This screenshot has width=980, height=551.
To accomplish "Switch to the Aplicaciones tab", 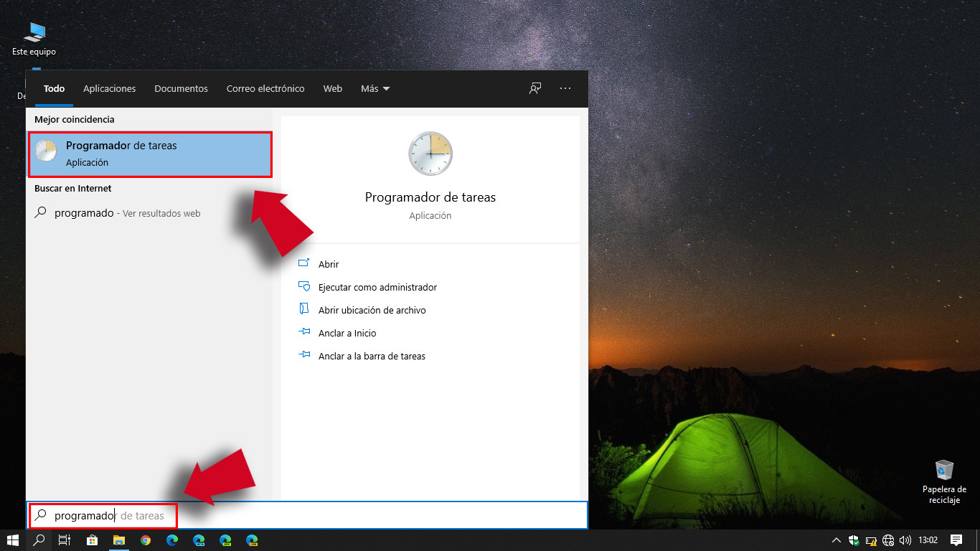I will tap(109, 89).
